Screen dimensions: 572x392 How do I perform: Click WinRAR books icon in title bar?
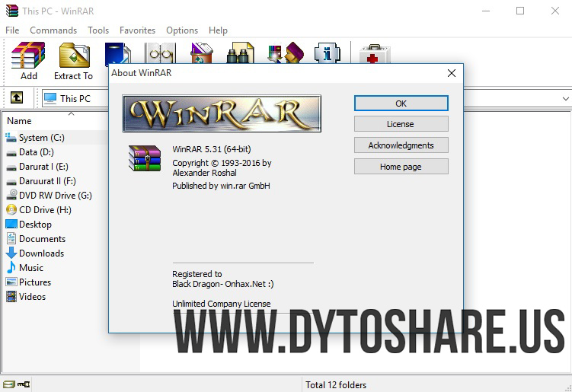12,11
